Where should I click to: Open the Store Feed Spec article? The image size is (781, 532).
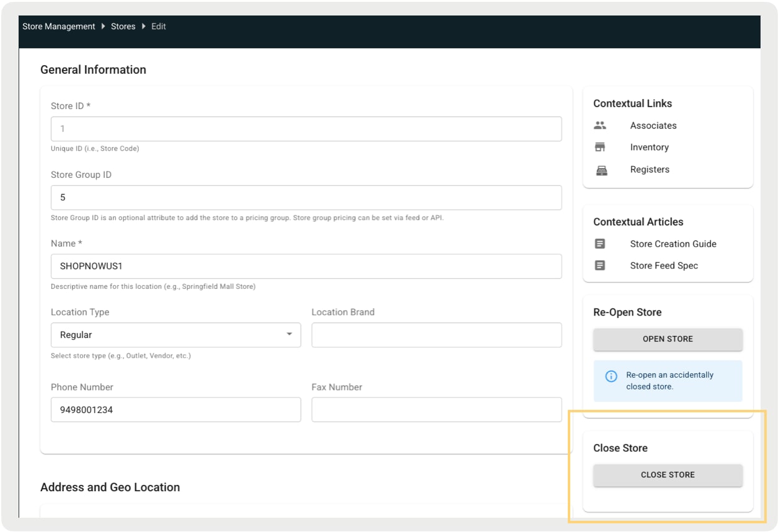coord(664,265)
